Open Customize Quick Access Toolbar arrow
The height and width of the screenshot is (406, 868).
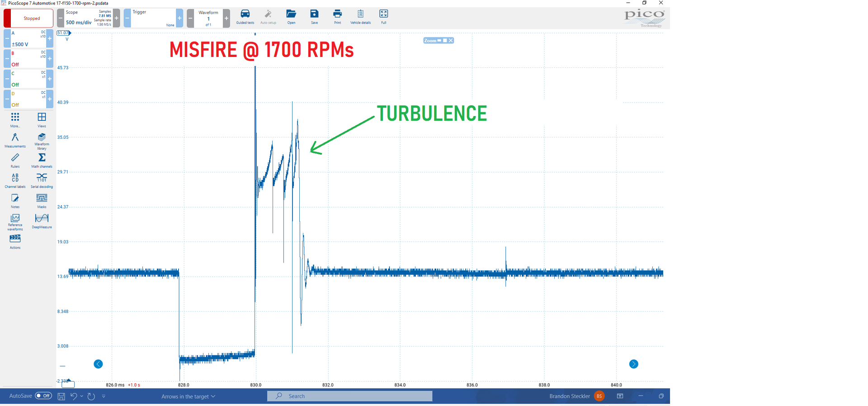coord(104,396)
